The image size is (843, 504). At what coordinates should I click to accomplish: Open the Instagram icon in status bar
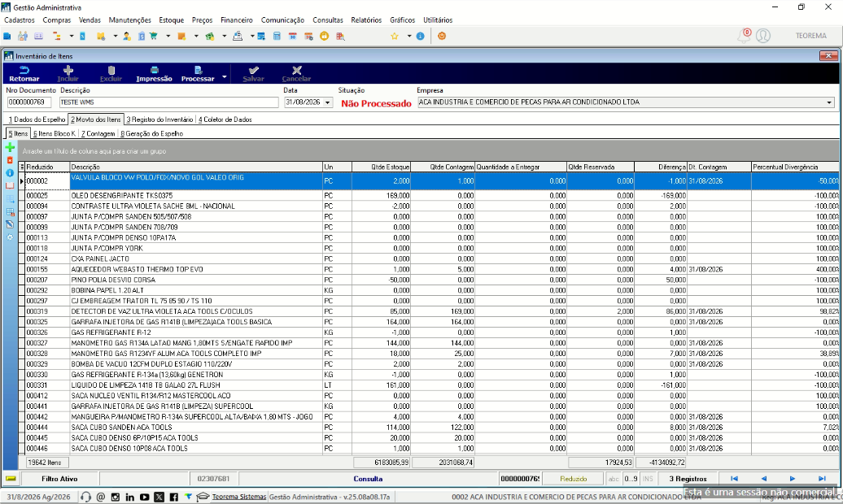(115, 497)
